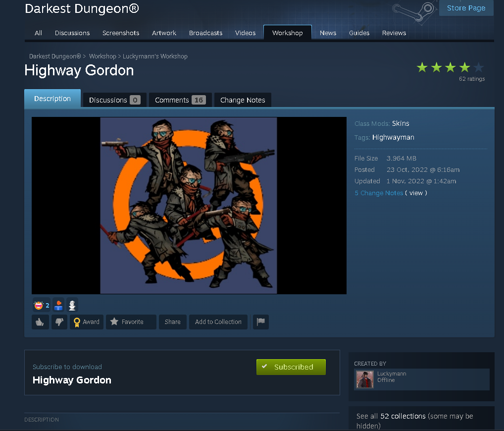Open the item Discussions tab with 0
This screenshot has height=431, width=504.
tap(115, 100)
